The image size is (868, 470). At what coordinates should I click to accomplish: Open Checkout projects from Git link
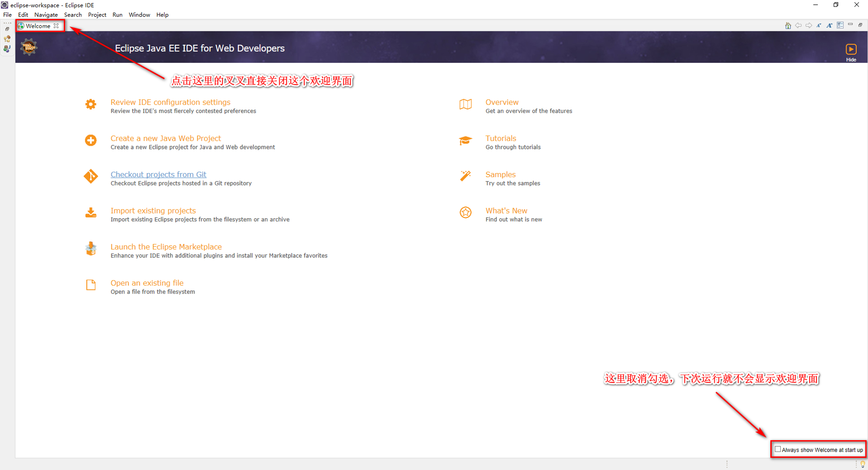coord(158,174)
